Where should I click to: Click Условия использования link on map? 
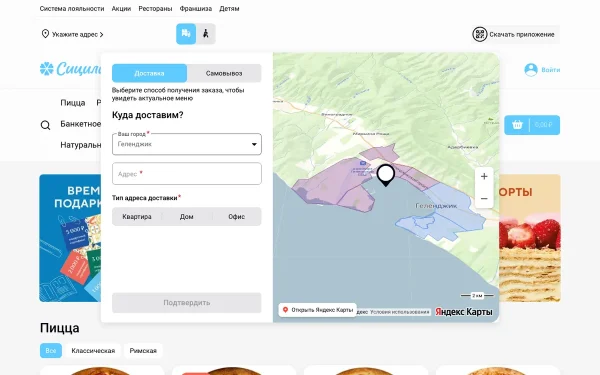pos(399,312)
